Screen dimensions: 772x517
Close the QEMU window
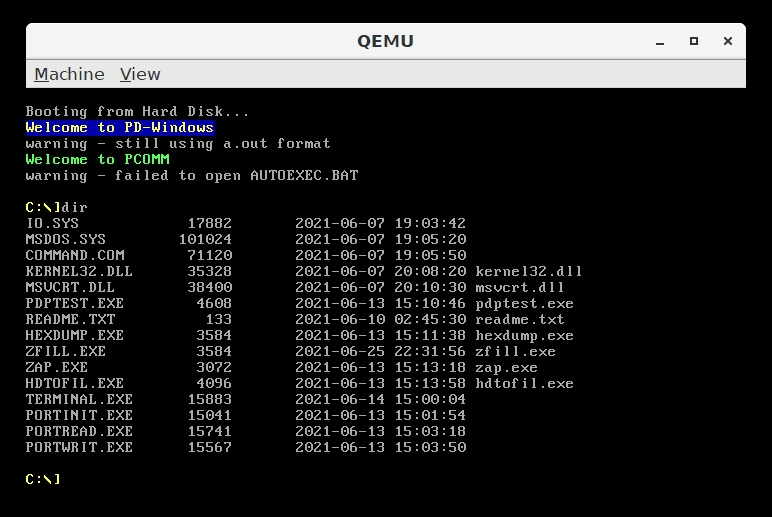[728, 41]
